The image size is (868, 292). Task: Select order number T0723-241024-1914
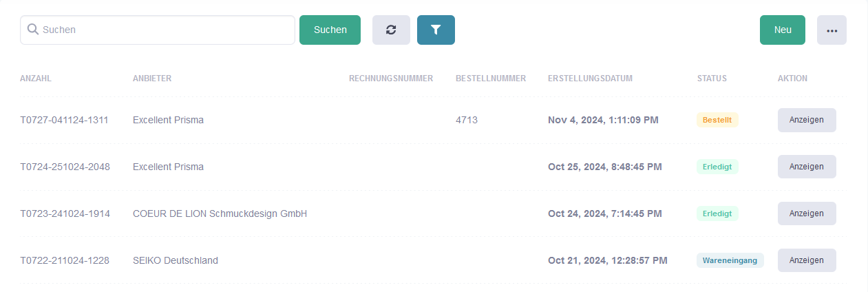tap(65, 213)
